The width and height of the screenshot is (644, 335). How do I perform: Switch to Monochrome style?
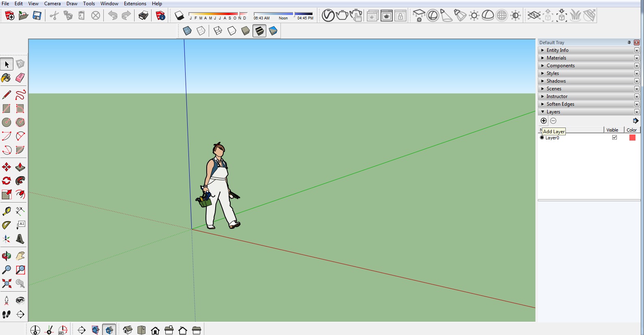tap(273, 31)
